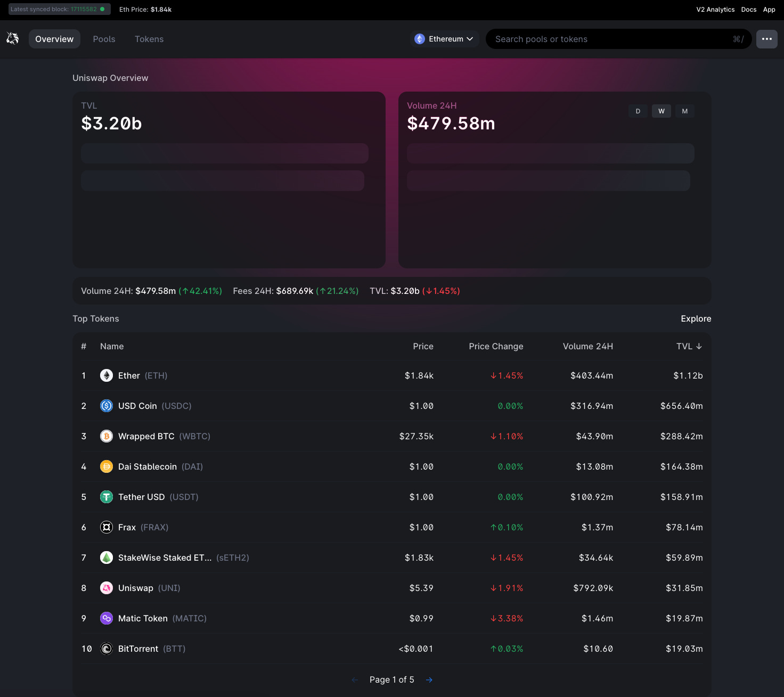Click the TVL sort arrow in header
This screenshot has width=784, height=697.
pos(699,346)
